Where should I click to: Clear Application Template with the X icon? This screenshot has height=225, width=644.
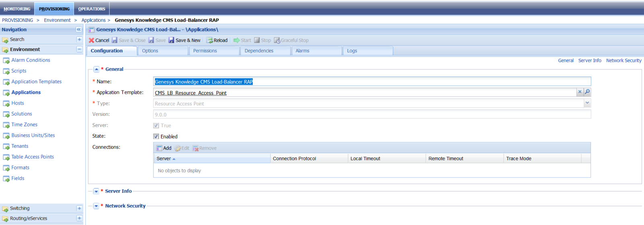tap(580, 92)
